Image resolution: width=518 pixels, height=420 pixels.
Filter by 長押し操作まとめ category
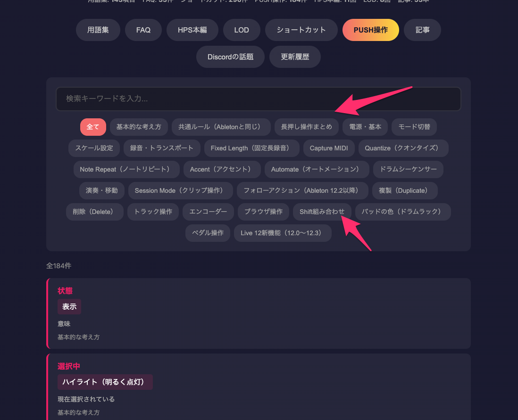click(x=306, y=127)
